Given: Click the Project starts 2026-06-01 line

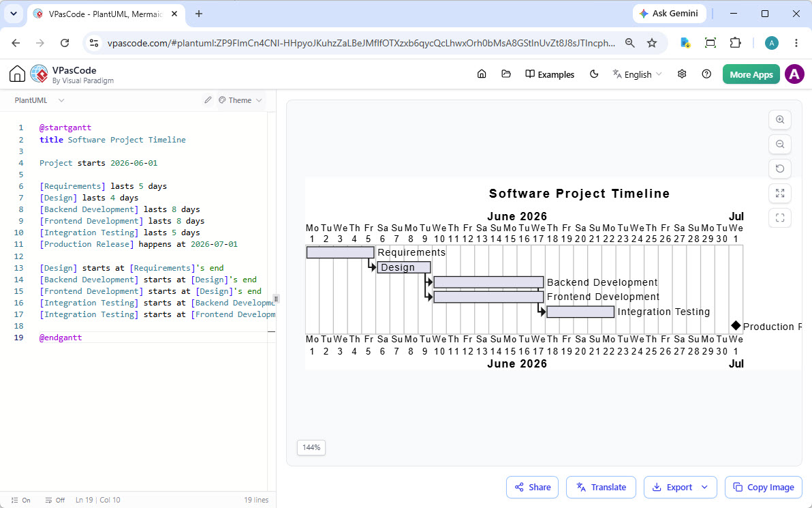Looking at the screenshot, I should pos(98,163).
